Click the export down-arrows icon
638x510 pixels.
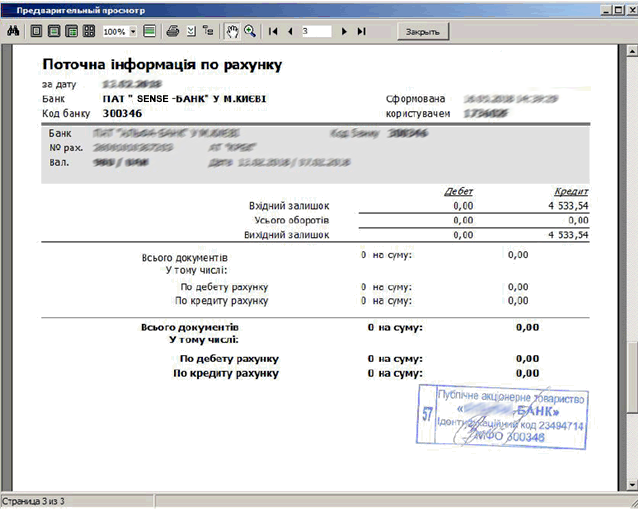[x=191, y=31]
